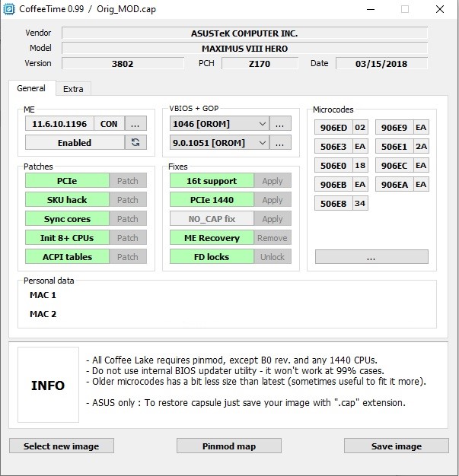
Task: Click Apply next to PCIe 1440
Action: click(x=273, y=200)
